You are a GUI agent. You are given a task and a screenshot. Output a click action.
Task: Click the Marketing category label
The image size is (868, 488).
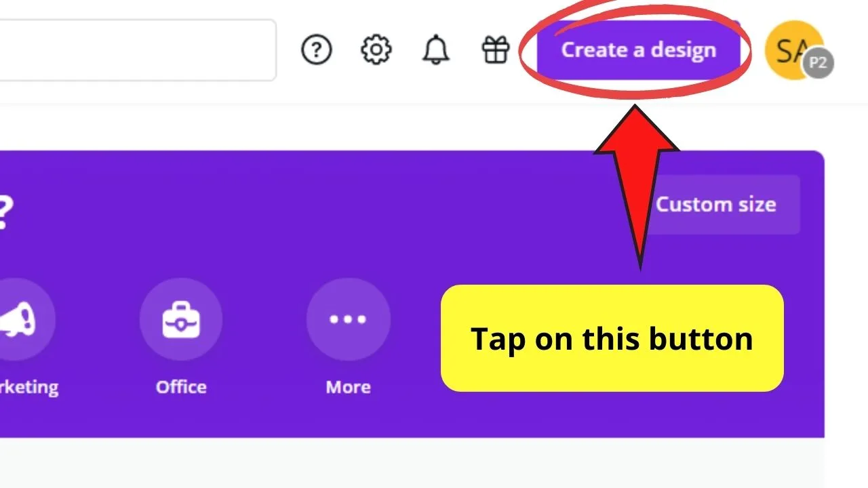29,387
